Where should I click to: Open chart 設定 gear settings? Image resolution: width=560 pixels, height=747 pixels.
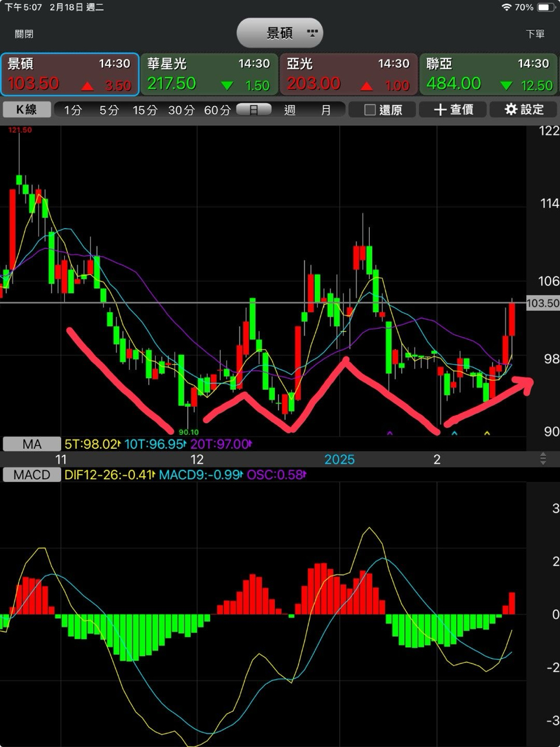click(x=523, y=110)
